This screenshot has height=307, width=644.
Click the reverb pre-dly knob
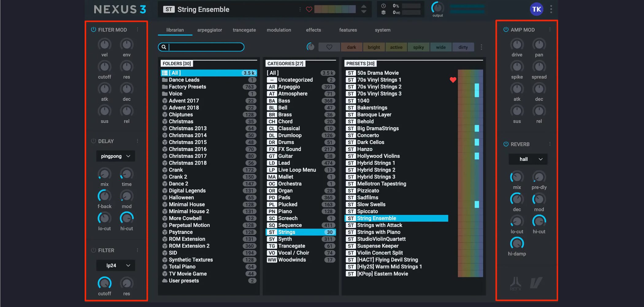tap(539, 177)
